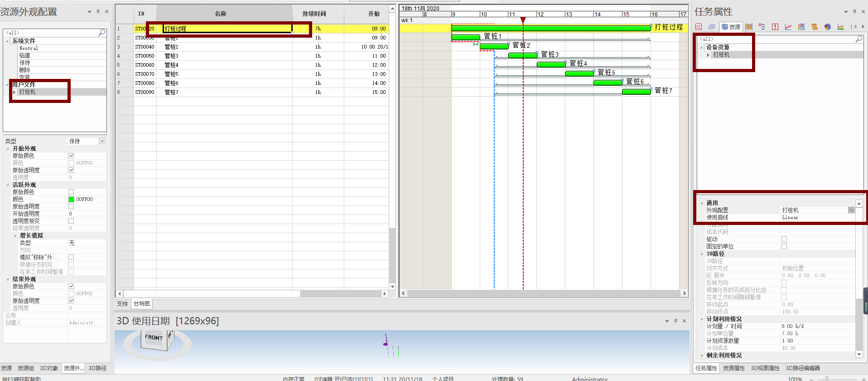The width and height of the screenshot is (868, 381).
Task: Click the search magnifier in resource appearance panel
Action: point(102,32)
